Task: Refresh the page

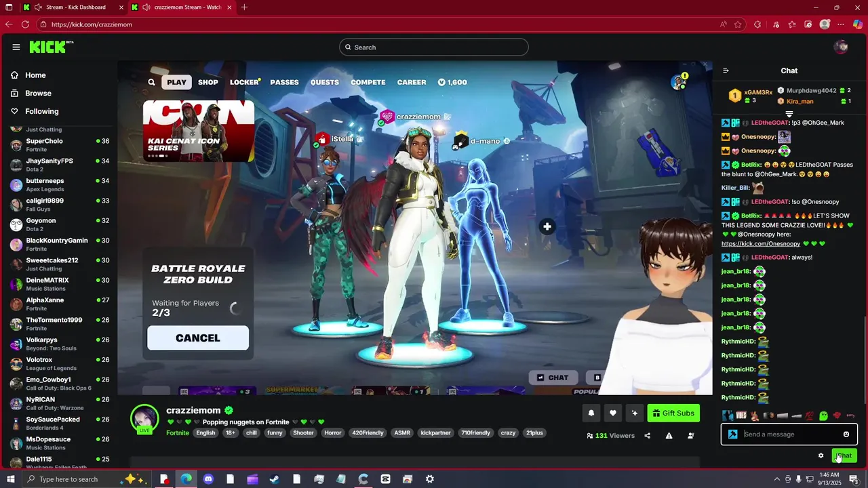Action: tap(25, 24)
